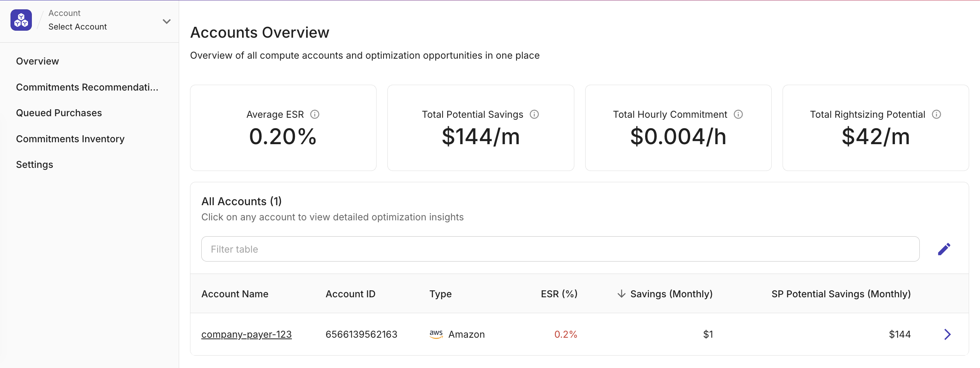Expand the Select Account dropdown

pyautogui.click(x=78, y=26)
